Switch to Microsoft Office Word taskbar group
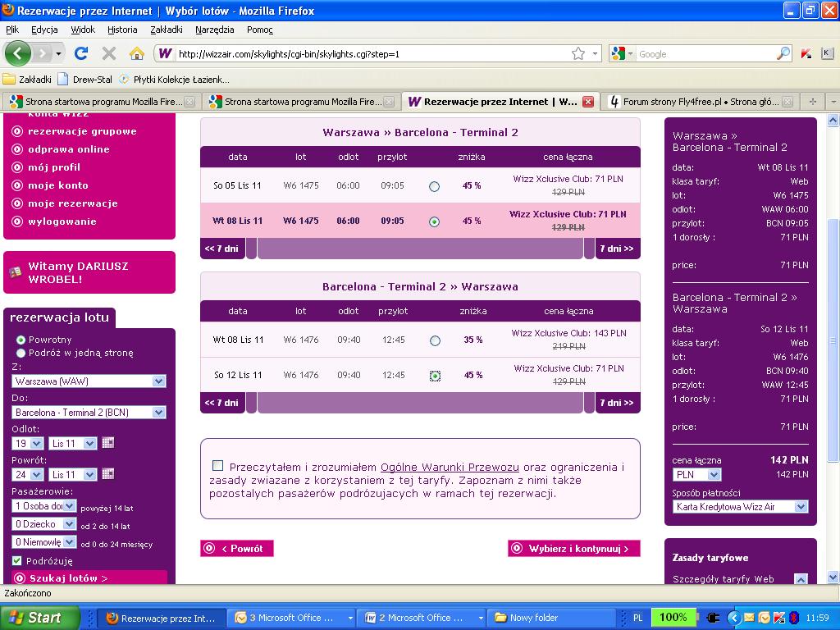The height and width of the screenshot is (630, 840). tap(422, 618)
